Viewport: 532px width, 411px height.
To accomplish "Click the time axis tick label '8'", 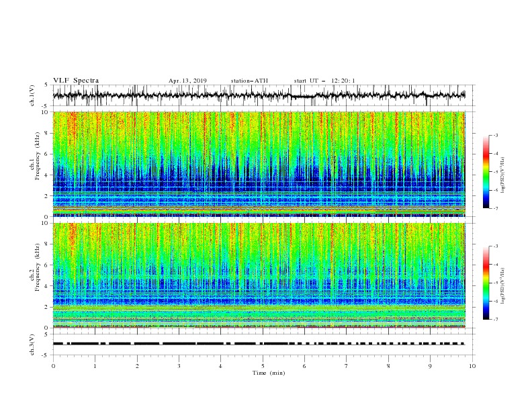I will (388, 366).
